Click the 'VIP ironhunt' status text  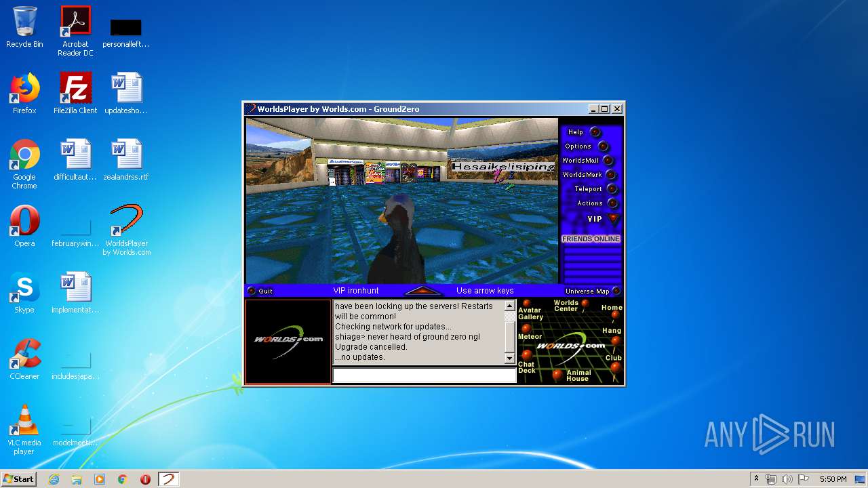[x=356, y=291]
